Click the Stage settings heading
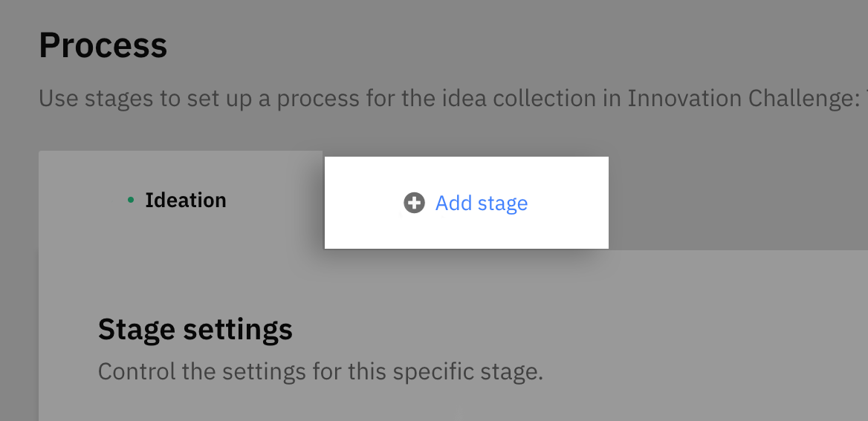Screen dimensions: 868x421 point(195,329)
